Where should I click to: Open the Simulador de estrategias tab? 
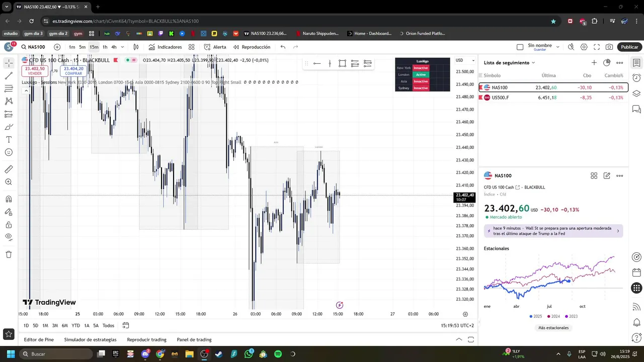point(90,339)
